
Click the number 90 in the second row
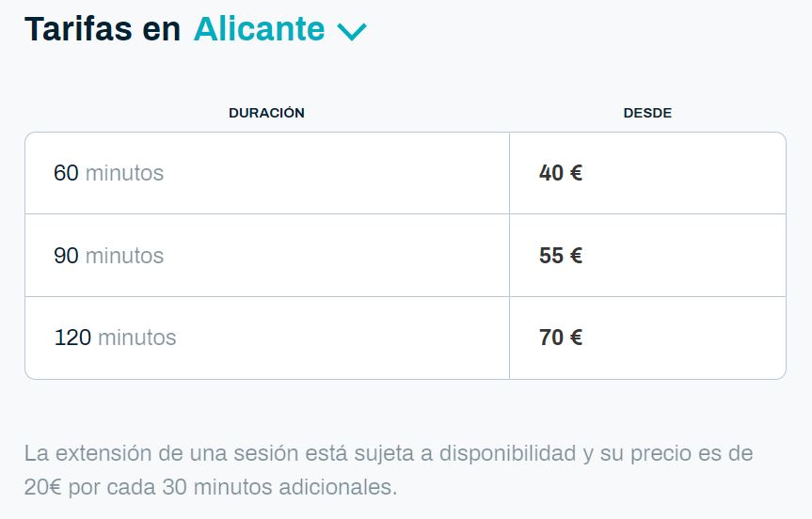click(x=66, y=256)
